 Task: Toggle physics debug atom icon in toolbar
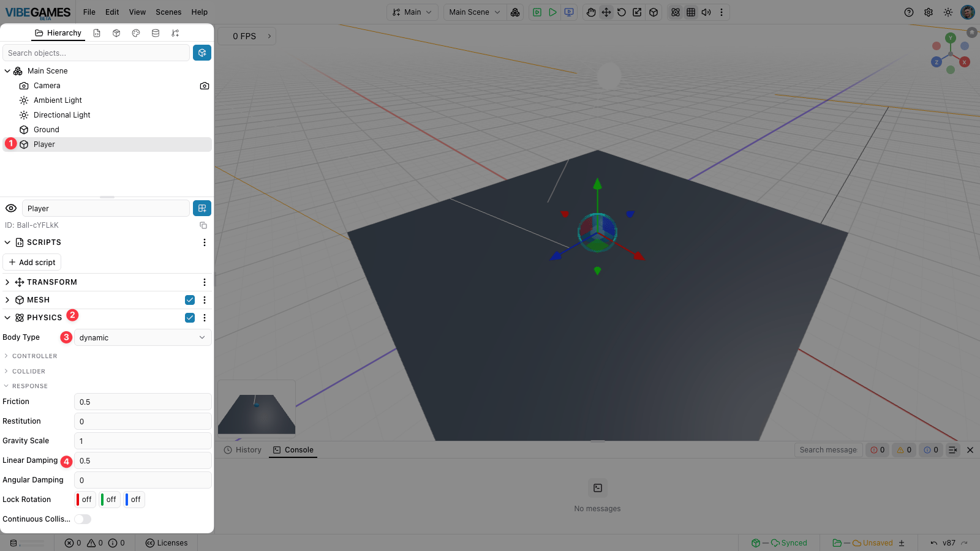tap(676, 12)
